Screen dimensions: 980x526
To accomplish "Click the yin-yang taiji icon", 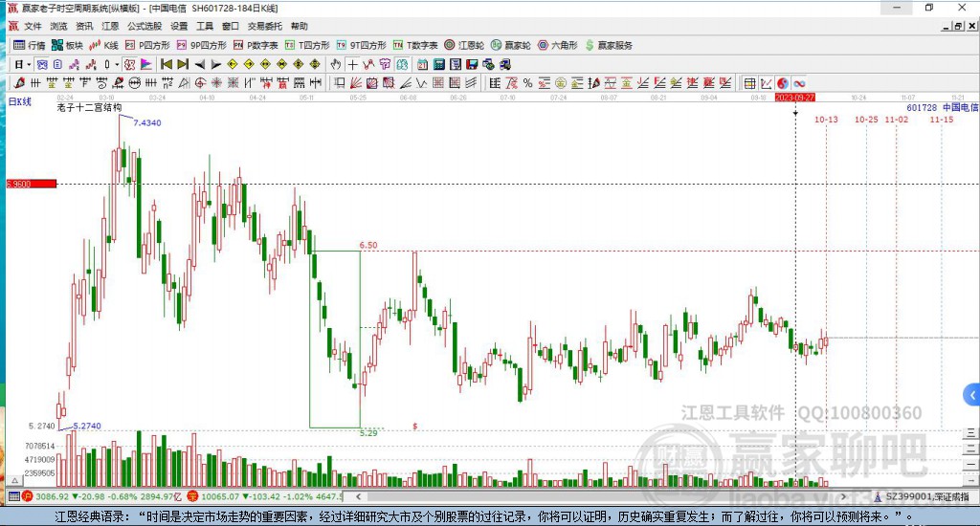I will pos(783,82).
